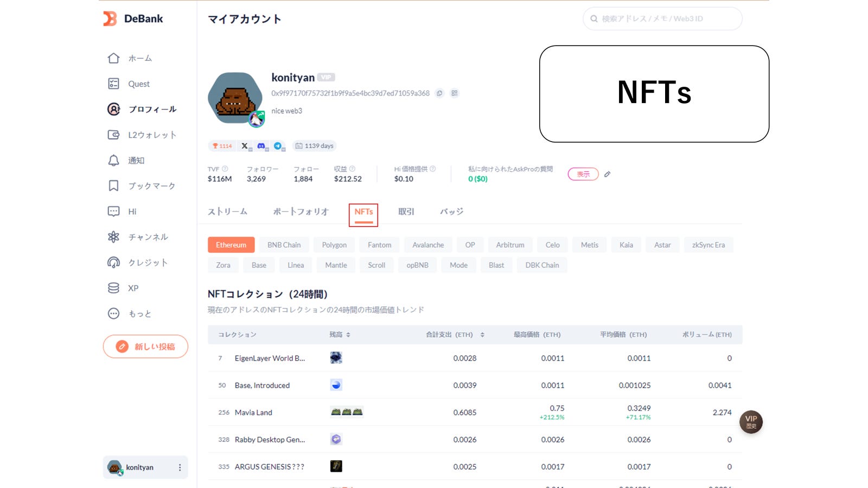Select the zkSync Era chain filter
The height and width of the screenshot is (488, 868).
(x=709, y=245)
